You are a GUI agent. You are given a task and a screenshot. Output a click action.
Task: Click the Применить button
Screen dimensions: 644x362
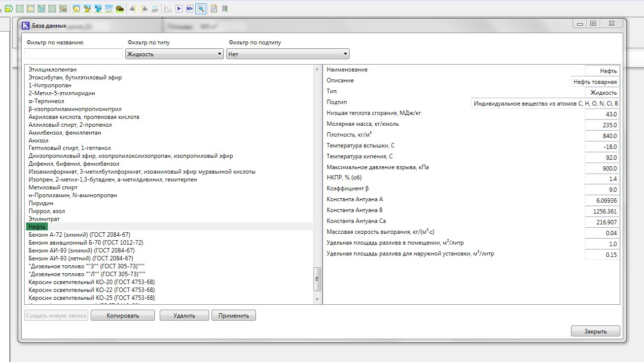pyautogui.click(x=234, y=316)
